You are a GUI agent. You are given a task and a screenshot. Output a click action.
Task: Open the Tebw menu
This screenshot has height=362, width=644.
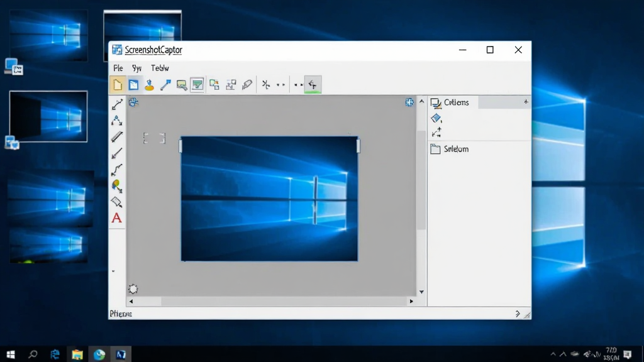[x=160, y=68]
